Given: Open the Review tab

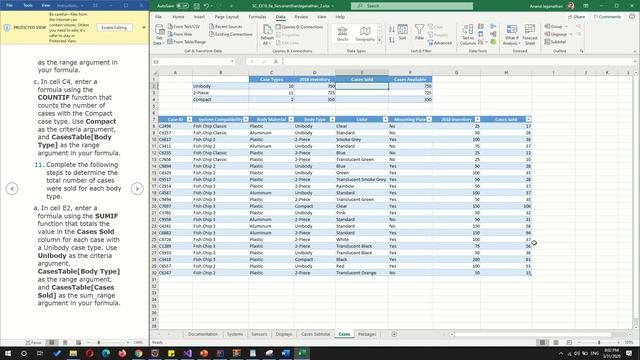Looking at the screenshot, I should (x=301, y=17).
